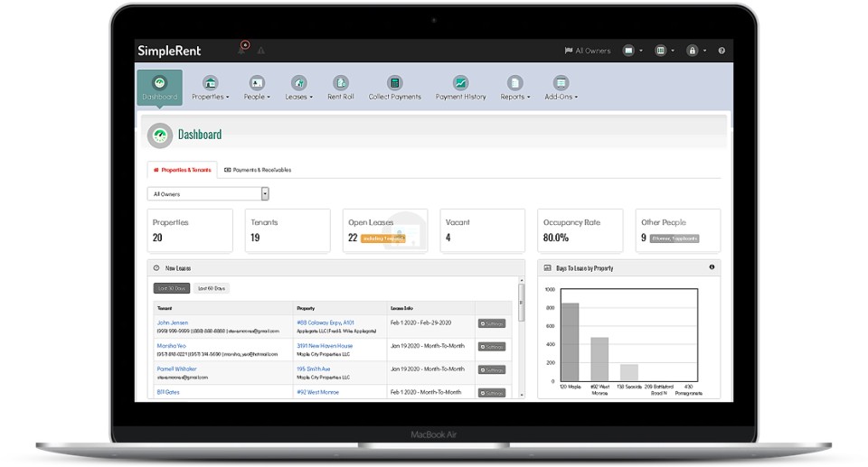Expand the Add-Ons menu caret
This screenshot has width=868, height=467.
[576, 98]
